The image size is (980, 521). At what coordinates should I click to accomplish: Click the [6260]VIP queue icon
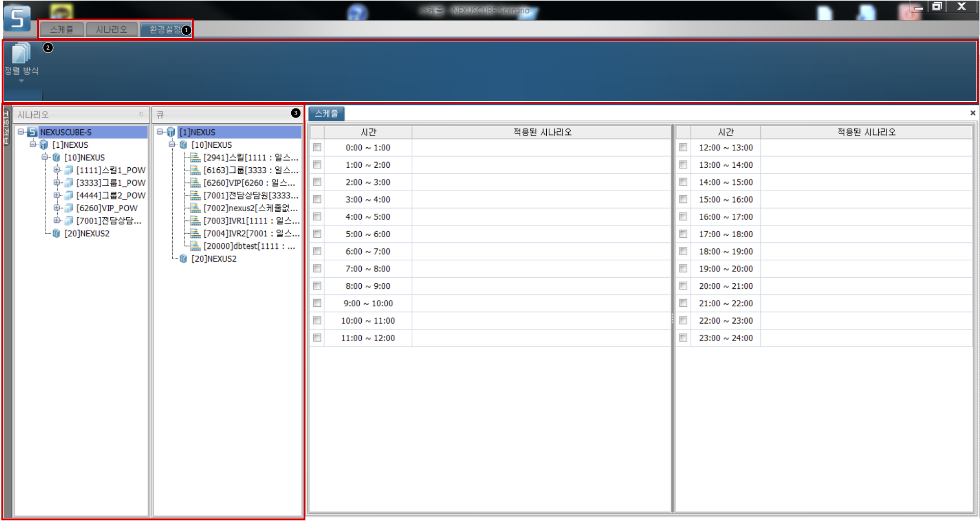point(195,183)
